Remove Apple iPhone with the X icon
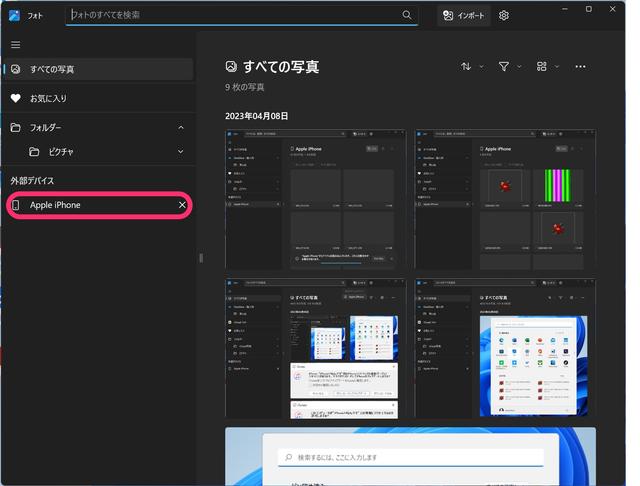The image size is (640, 486). click(x=181, y=205)
